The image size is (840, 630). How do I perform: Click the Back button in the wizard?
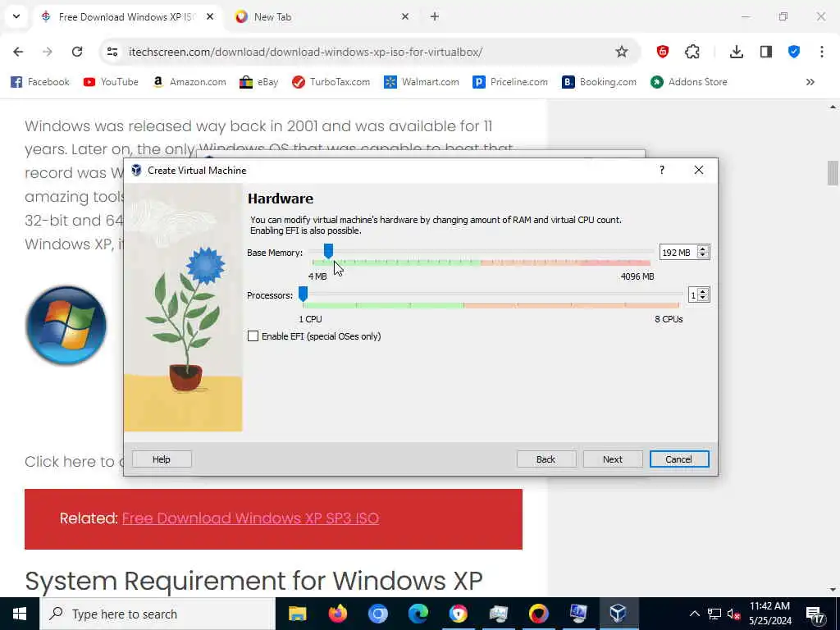pyautogui.click(x=546, y=459)
